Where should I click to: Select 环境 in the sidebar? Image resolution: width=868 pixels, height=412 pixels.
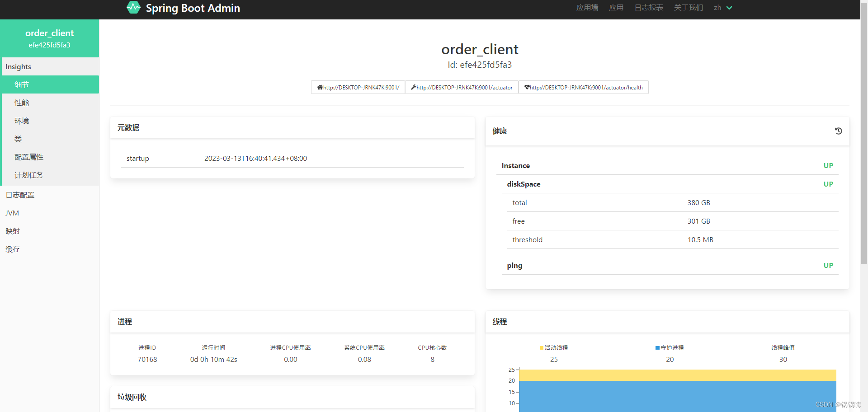[51, 121]
